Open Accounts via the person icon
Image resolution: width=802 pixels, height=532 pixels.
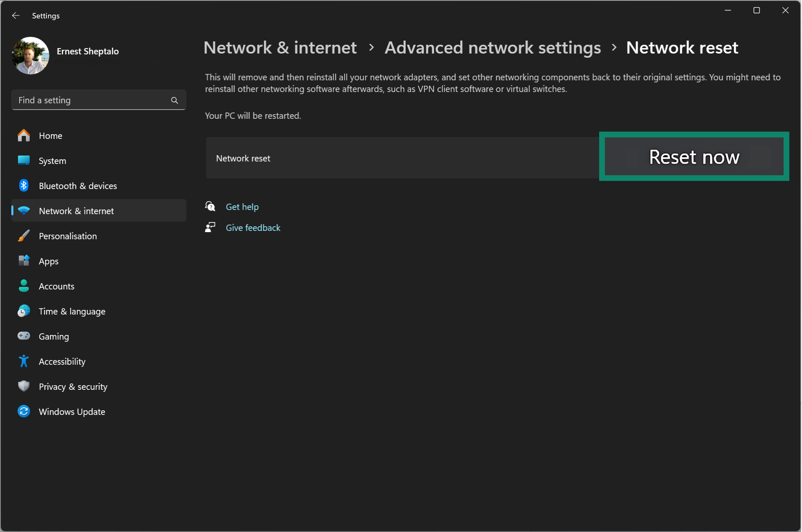tap(24, 286)
